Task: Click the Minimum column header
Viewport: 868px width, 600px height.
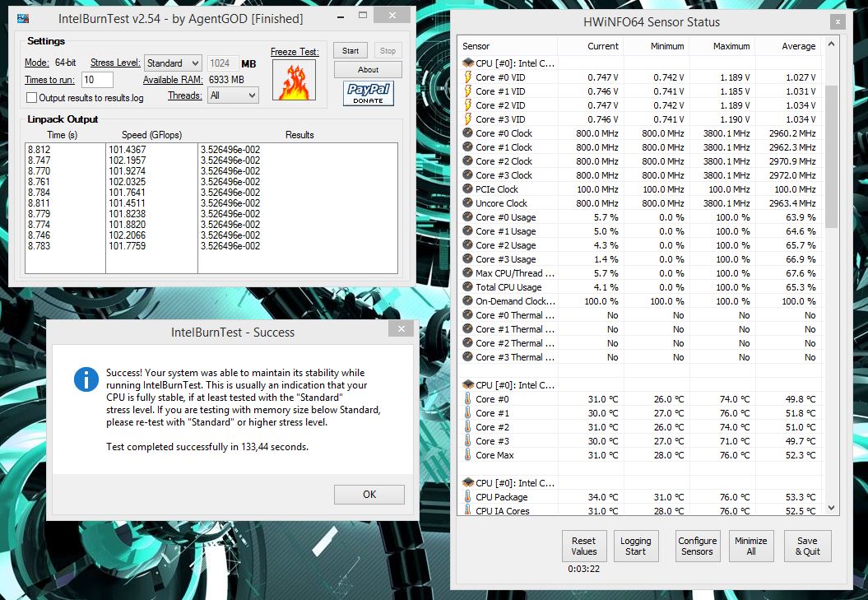Action: pyautogui.click(x=656, y=46)
